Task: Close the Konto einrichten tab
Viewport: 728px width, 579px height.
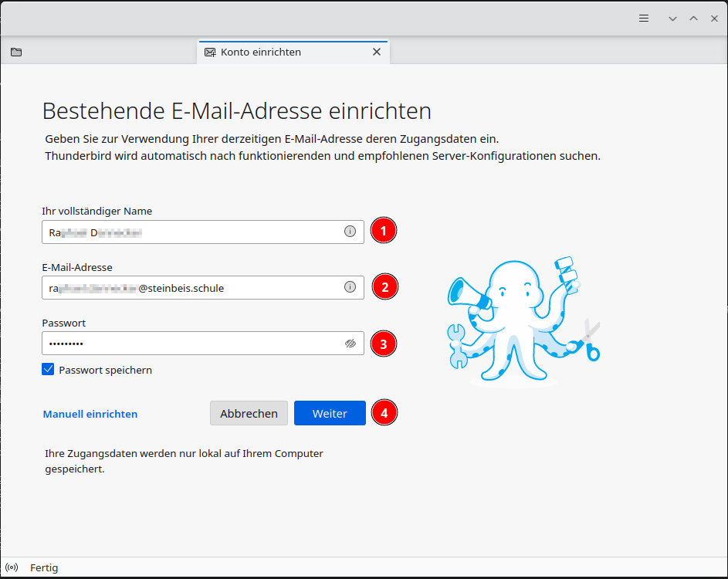Action: click(x=377, y=52)
